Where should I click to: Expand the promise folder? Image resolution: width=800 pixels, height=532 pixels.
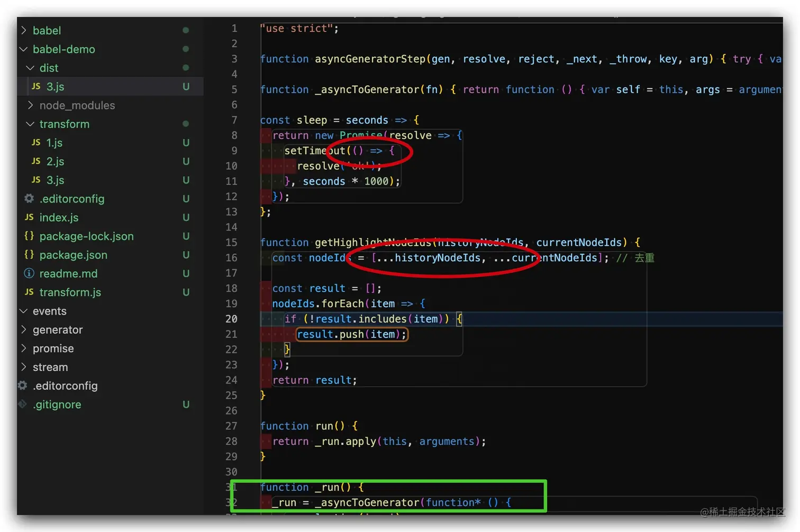[23, 348]
